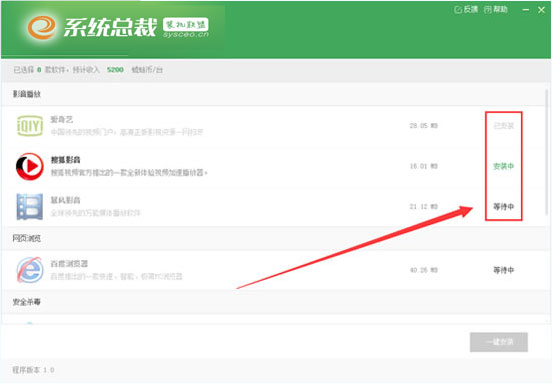553x387 pixels.
Task: Click the 40.26 MB size value
Action: [x=424, y=270]
